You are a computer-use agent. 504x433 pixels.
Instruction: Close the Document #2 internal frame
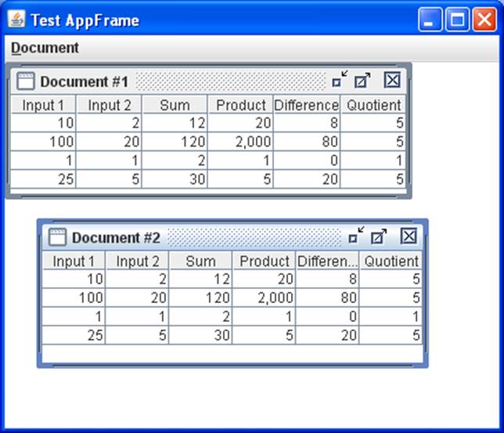point(409,236)
